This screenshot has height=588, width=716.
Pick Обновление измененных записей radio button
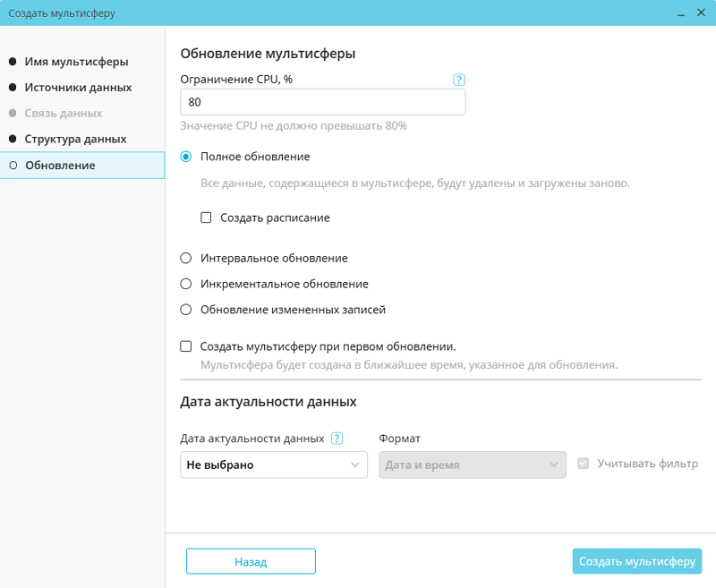(186, 310)
